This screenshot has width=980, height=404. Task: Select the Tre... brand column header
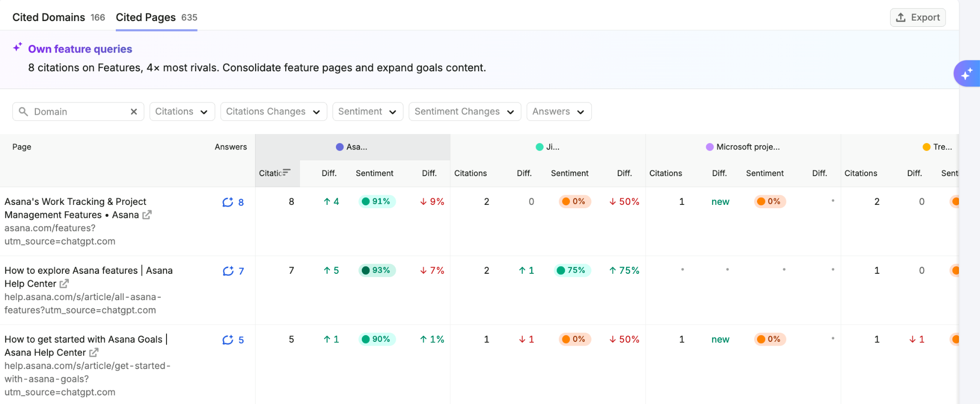tap(938, 147)
